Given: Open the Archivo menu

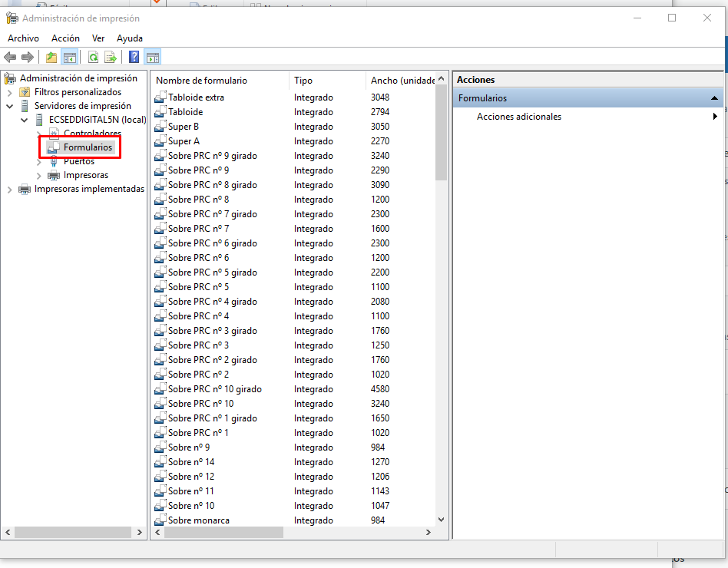Looking at the screenshot, I should click(23, 38).
